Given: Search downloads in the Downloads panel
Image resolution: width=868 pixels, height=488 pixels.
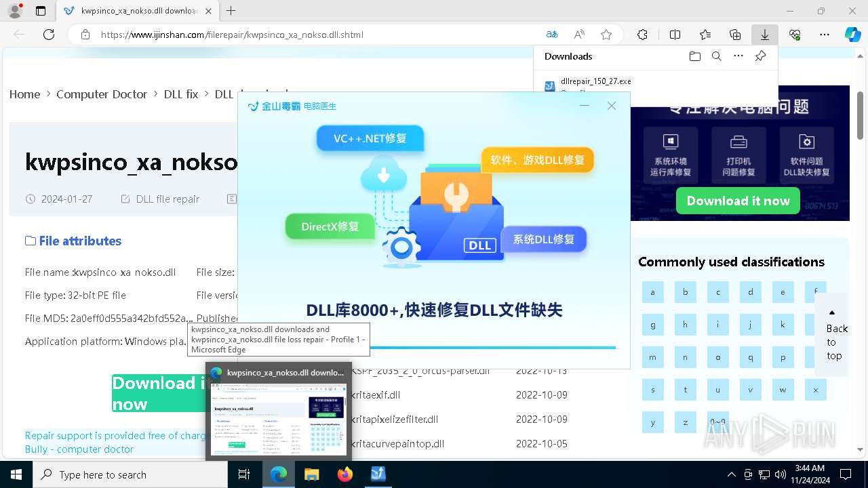Looking at the screenshot, I should pos(716,56).
